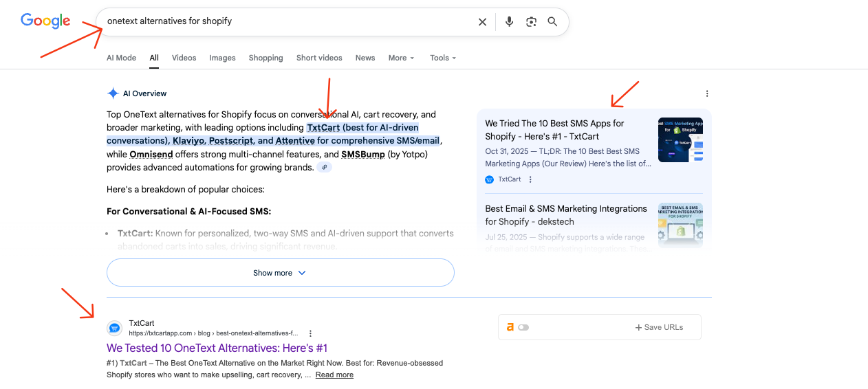Click the txtcartapp.com breadcrumb URL
Viewport: 868px width, 389px height.
click(x=214, y=333)
